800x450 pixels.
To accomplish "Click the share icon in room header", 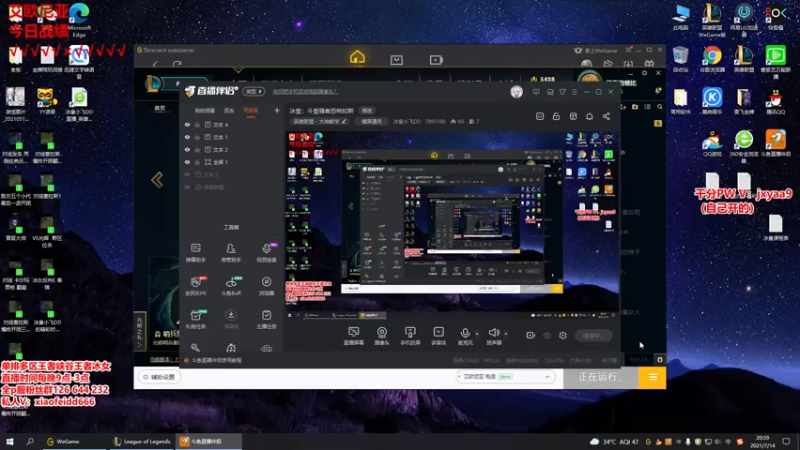I will click(606, 116).
